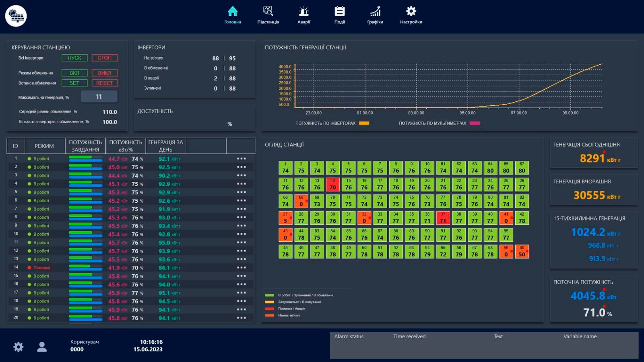Image resolution: width=644 pixels, height=362 pixels.
Task: Turn off limit mode with ВИКЛ
Action: (x=105, y=73)
